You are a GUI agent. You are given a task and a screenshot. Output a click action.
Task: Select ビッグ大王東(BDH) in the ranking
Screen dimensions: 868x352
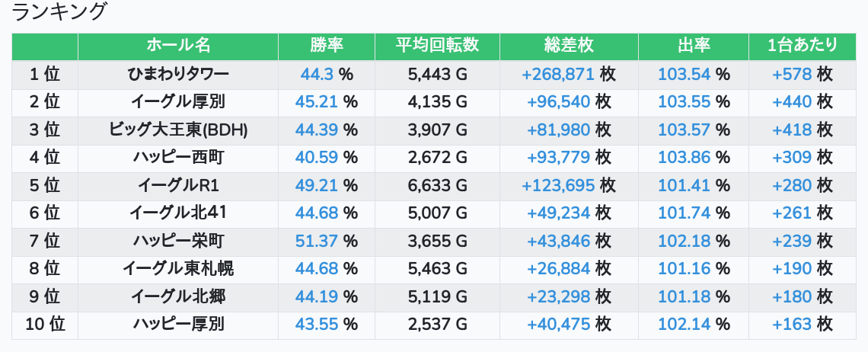(x=177, y=130)
